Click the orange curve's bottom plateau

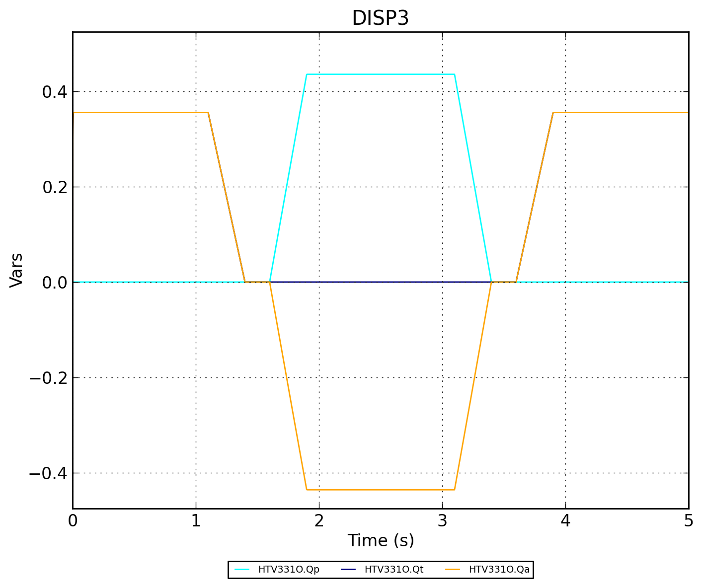pyautogui.click(x=381, y=490)
